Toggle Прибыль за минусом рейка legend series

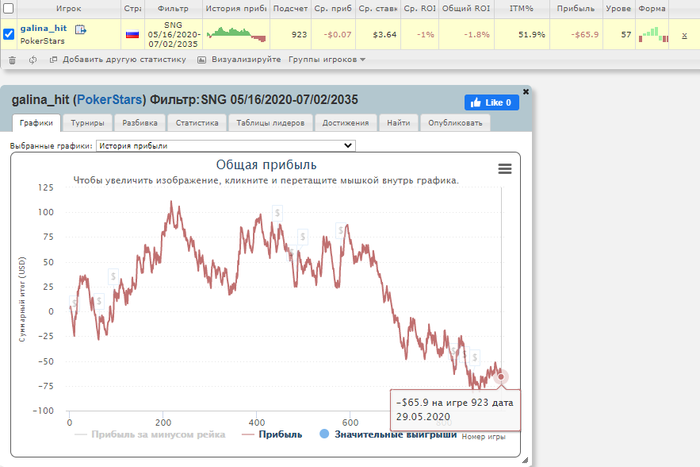coord(150,434)
